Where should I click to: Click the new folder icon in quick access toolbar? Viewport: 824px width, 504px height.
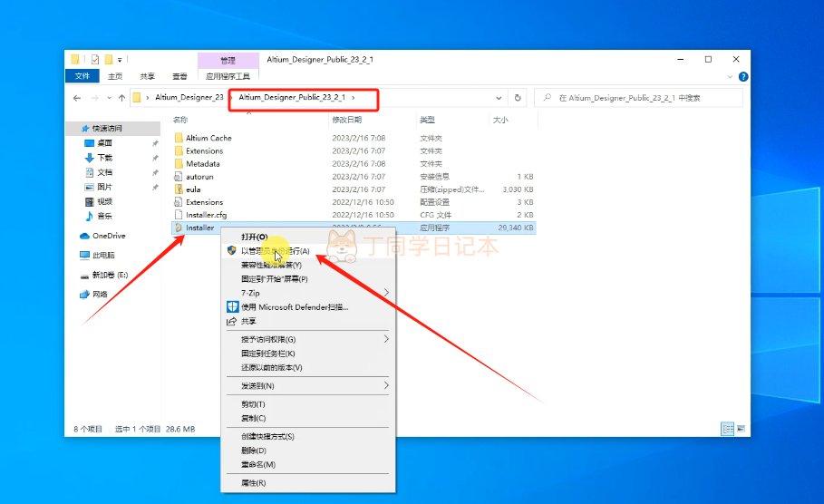tap(109, 60)
